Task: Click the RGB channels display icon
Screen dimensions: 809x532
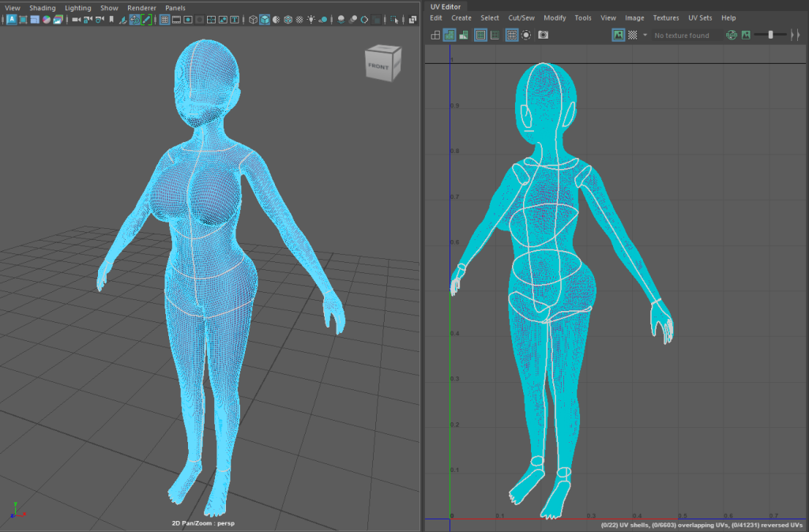Action: tap(732, 35)
